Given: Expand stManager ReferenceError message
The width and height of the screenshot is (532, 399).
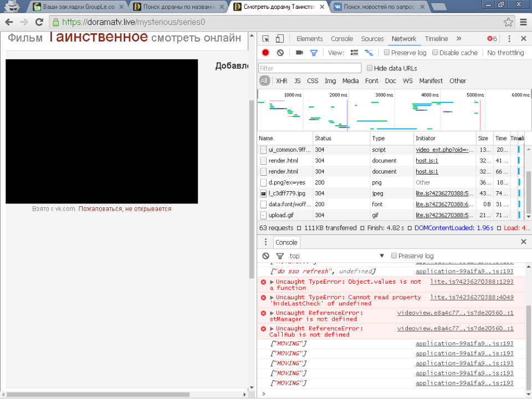Looking at the screenshot, I should 272,313.
